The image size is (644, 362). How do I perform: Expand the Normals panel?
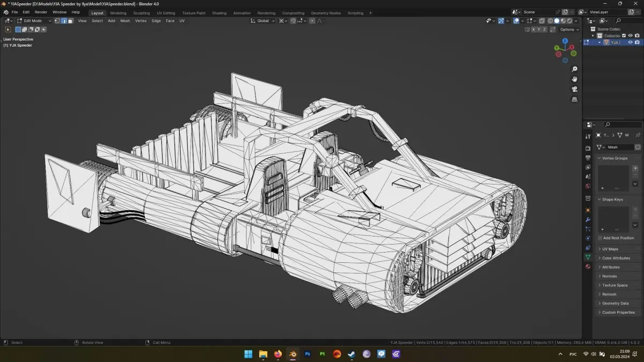pos(610,276)
